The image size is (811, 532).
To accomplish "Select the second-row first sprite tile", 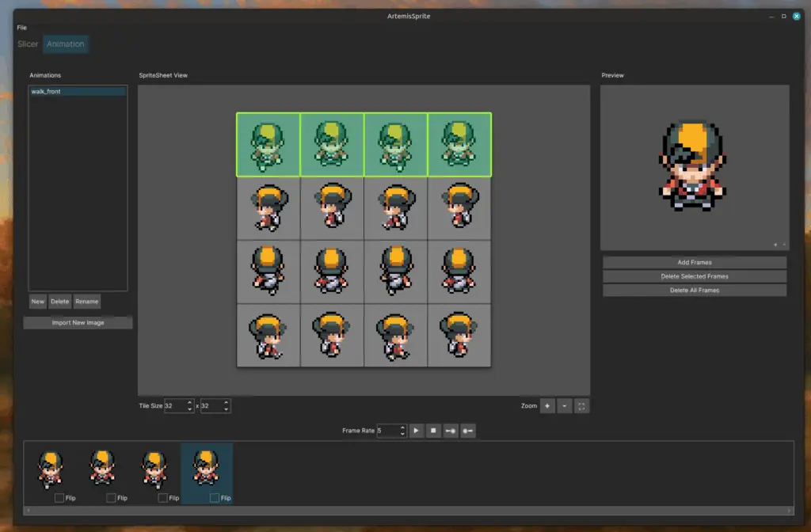I will 268,208.
